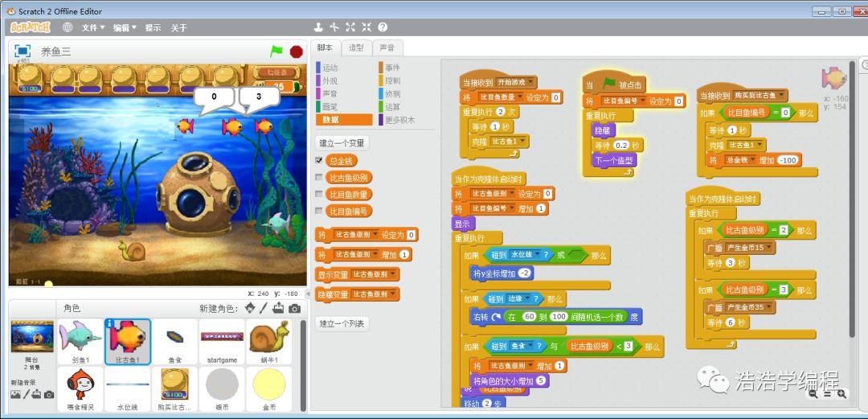Click 建立一个变量 button

pyautogui.click(x=342, y=143)
